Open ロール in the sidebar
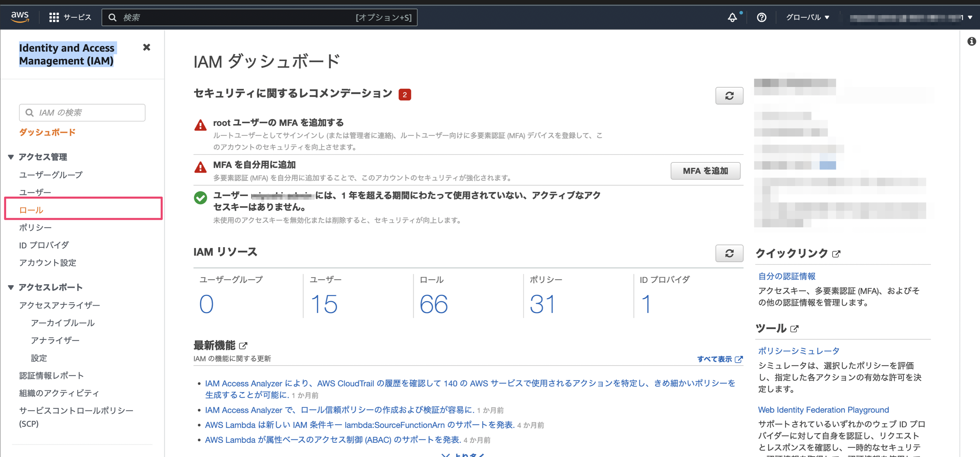This screenshot has height=457, width=980. click(31, 210)
